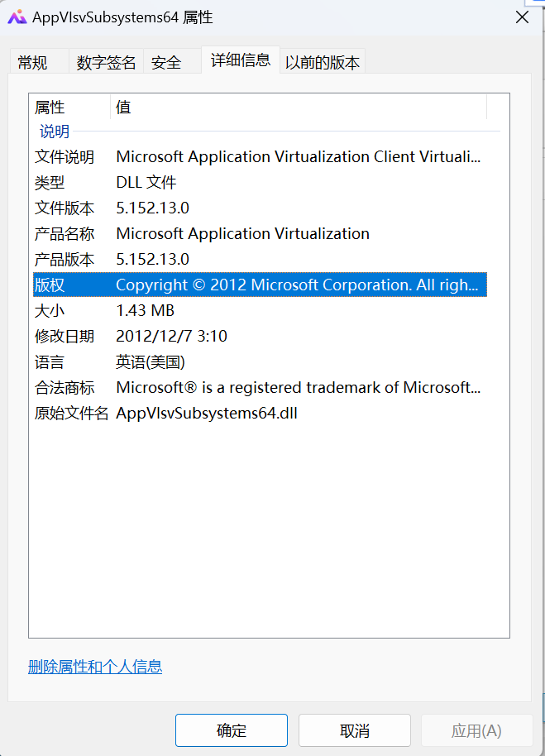
Task: Click the 确定 button
Action: 231,730
